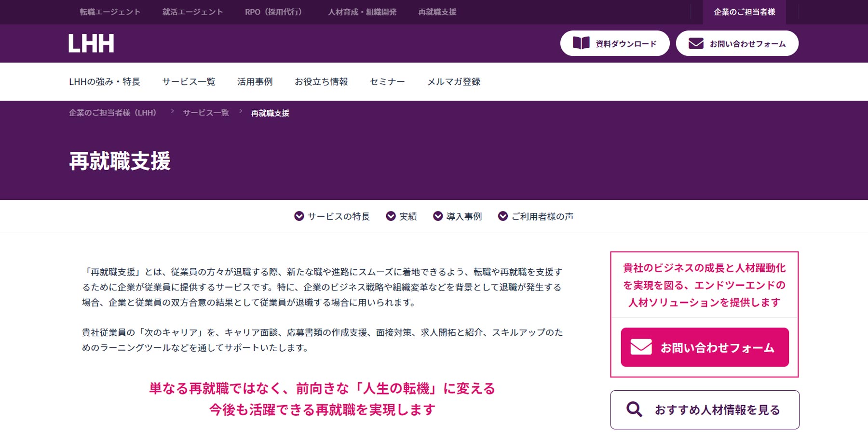The height and width of the screenshot is (435, 868).
Task: Go to サービス一覧 breadcrumb link
Action: (x=206, y=113)
